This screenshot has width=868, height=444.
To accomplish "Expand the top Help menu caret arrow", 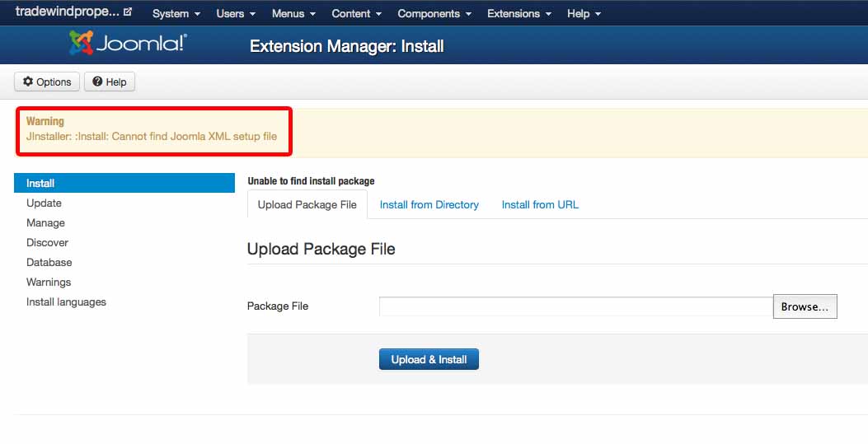I will click(x=598, y=14).
